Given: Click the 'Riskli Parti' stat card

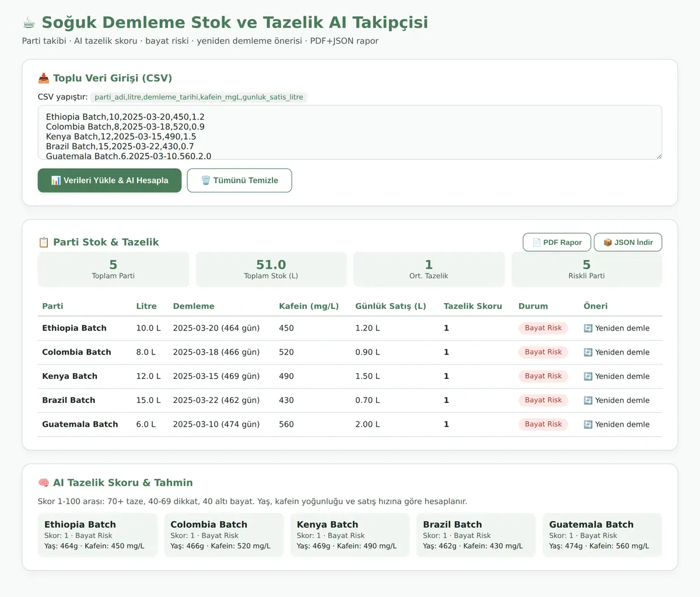Looking at the screenshot, I should (587, 269).
